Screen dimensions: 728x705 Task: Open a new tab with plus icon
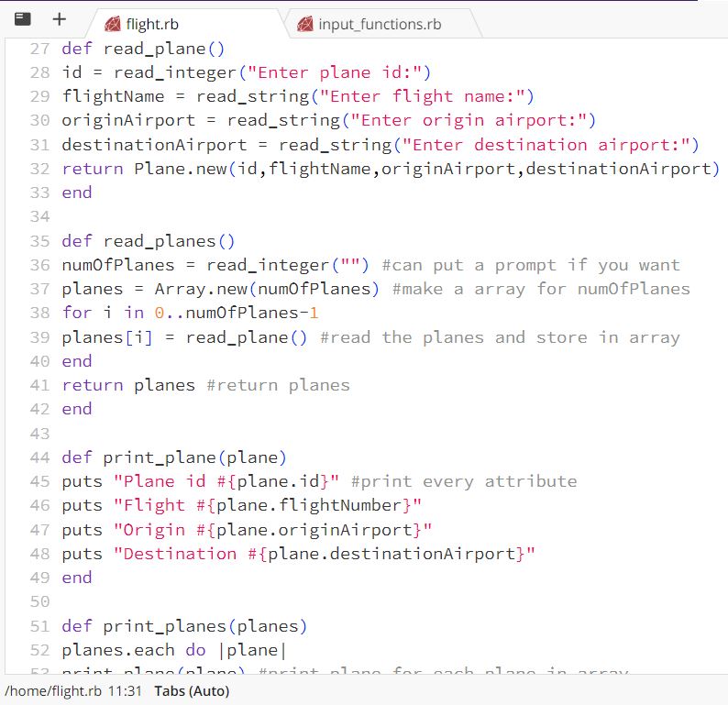point(59,19)
